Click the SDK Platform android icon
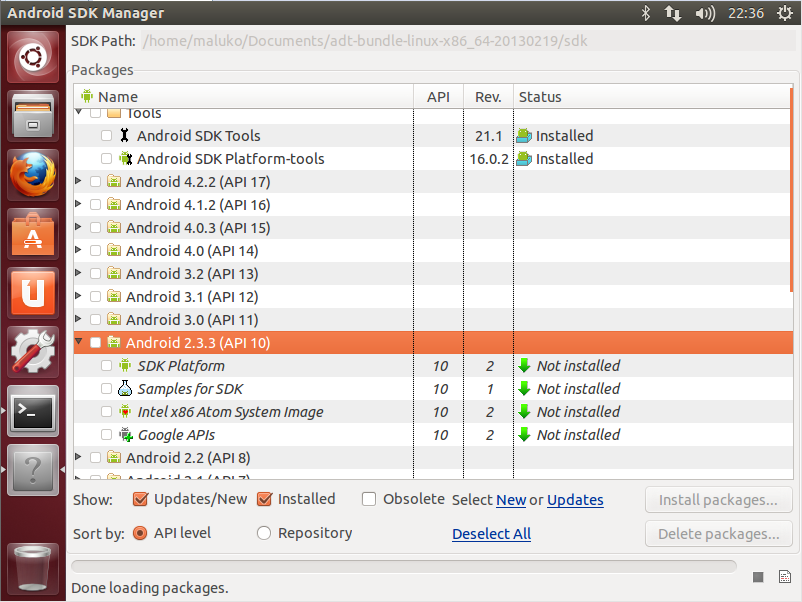The image size is (802, 602). point(125,365)
